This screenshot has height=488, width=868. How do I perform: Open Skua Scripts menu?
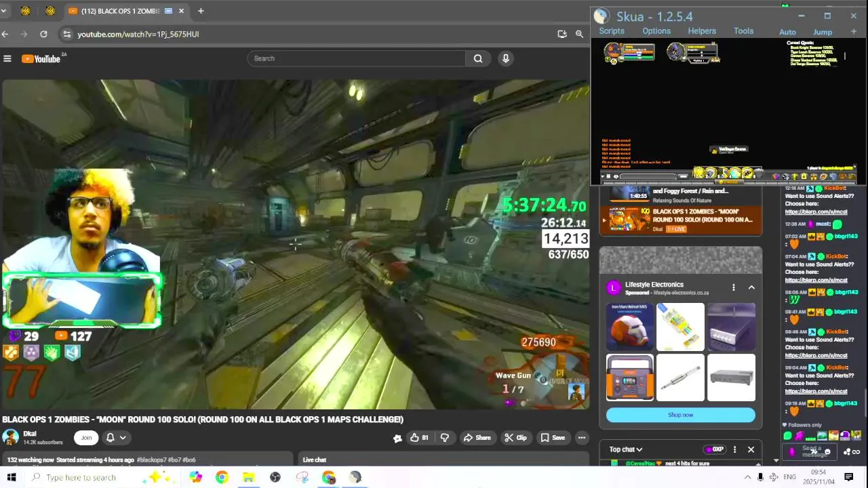pos(611,31)
